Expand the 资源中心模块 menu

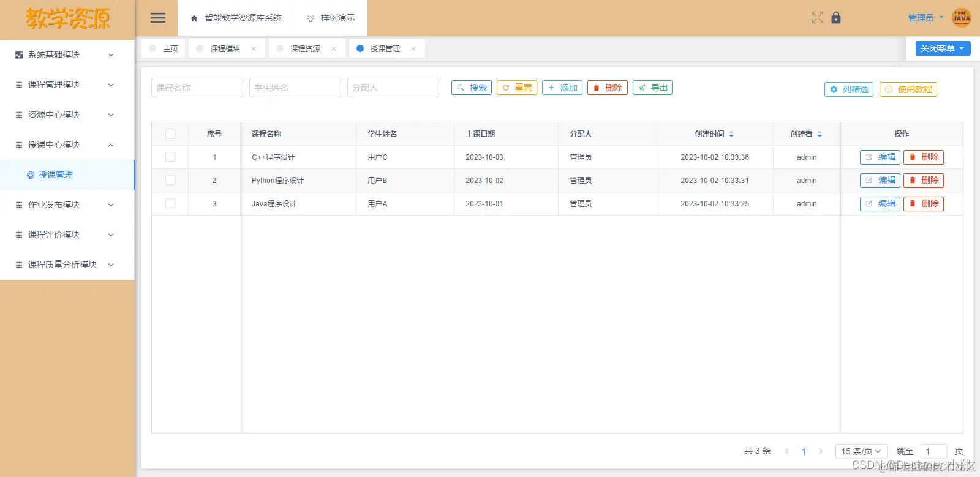click(x=67, y=115)
